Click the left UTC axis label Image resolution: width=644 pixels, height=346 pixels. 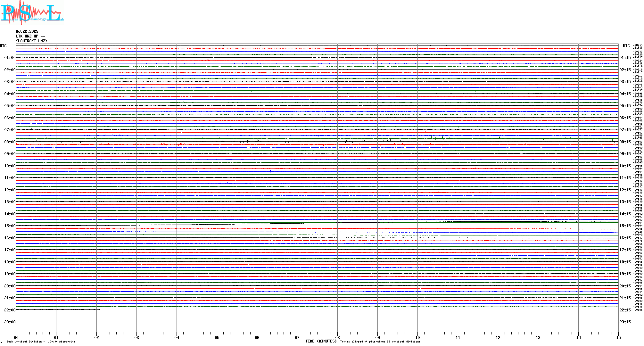[3, 46]
